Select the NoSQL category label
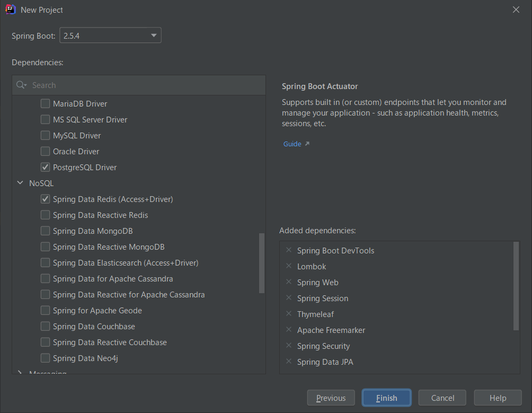 (41, 183)
